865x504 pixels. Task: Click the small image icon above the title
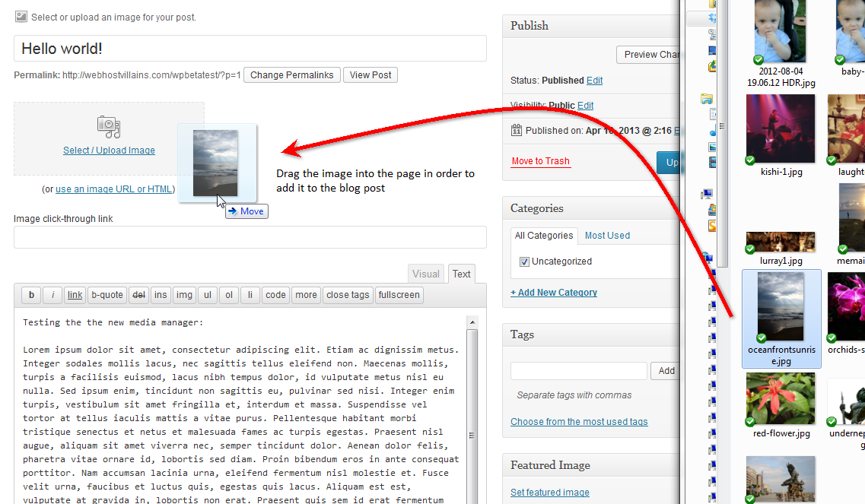pos(21,16)
